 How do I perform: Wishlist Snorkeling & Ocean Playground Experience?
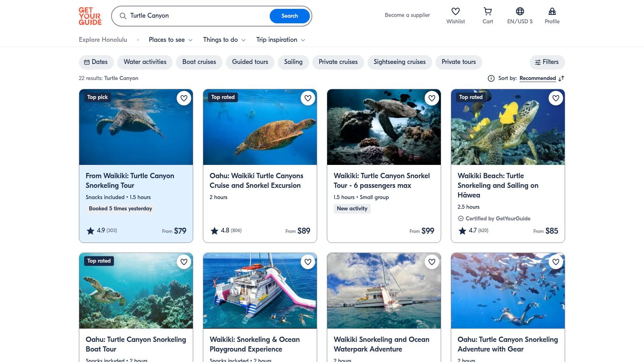coord(308,262)
